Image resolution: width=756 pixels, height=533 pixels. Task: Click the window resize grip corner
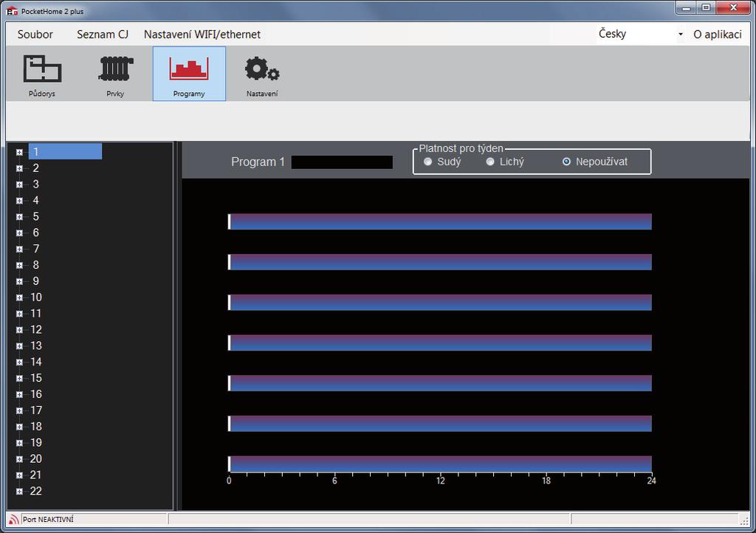pos(744,520)
